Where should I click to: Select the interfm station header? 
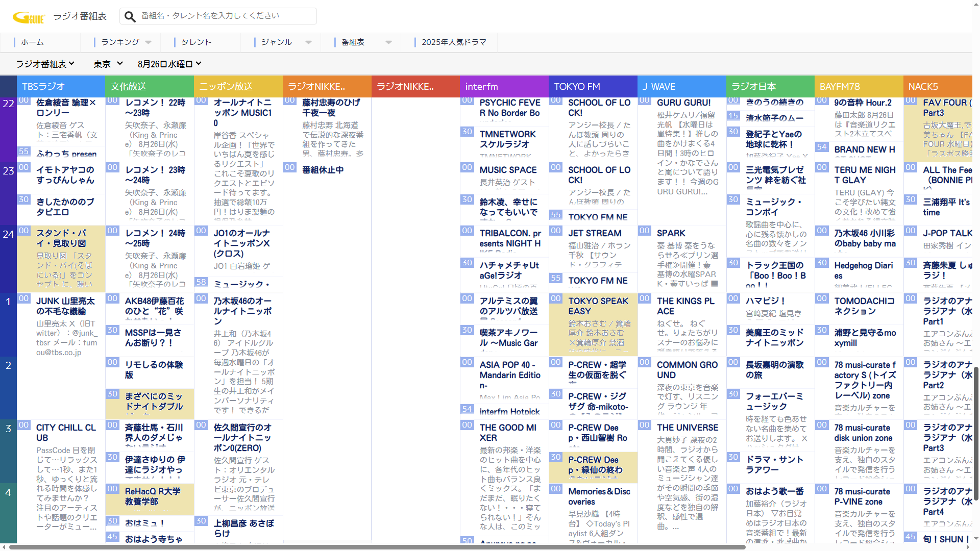point(504,87)
